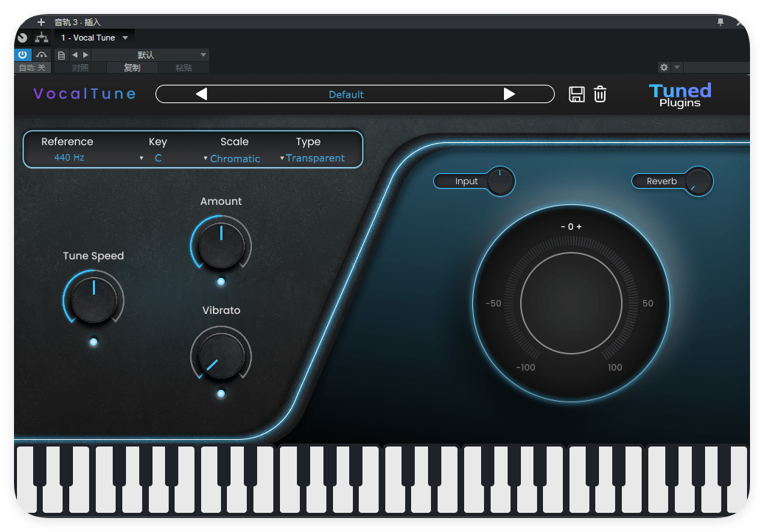Open the 默认 preset dropdown
The height and width of the screenshot is (532, 764).
point(150,55)
